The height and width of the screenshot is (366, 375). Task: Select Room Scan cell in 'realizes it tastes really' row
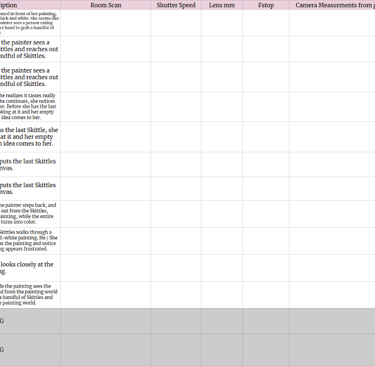[x=106, y=107]
